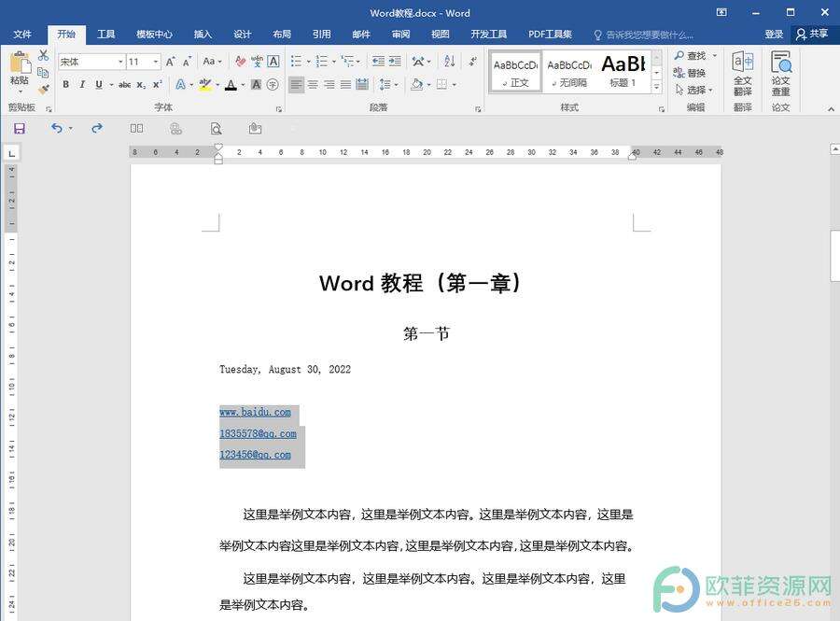Toggle Bold formatting
840x621 pixels.
click(x=66, y=85)
